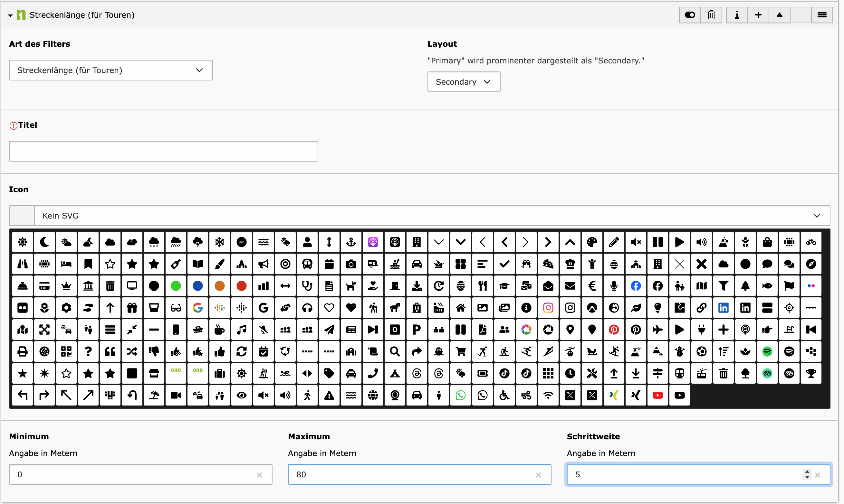Delete element with trash button
Viewport: 844px width, 504px height.
(711, 15)
